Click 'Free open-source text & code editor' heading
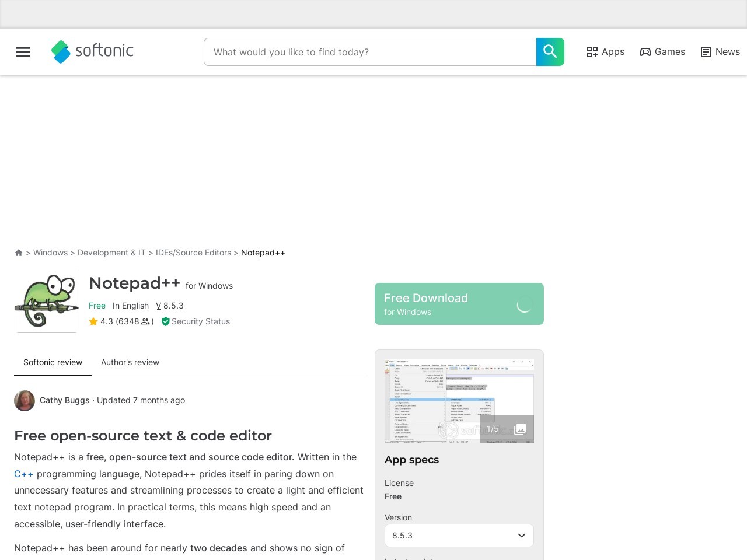This screenshot has width=747, height=560. pyautogui.click(x=143, y=436)
